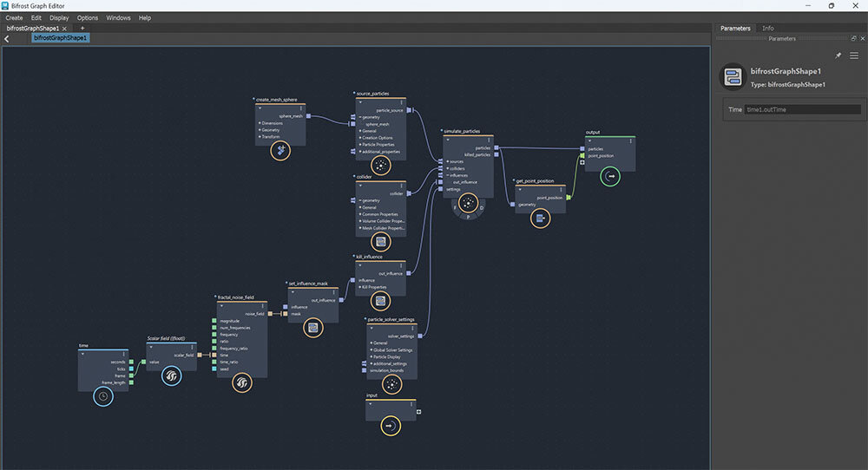
Task: Click the create_mesh_sphere node icon
Action: pos(280,150)
